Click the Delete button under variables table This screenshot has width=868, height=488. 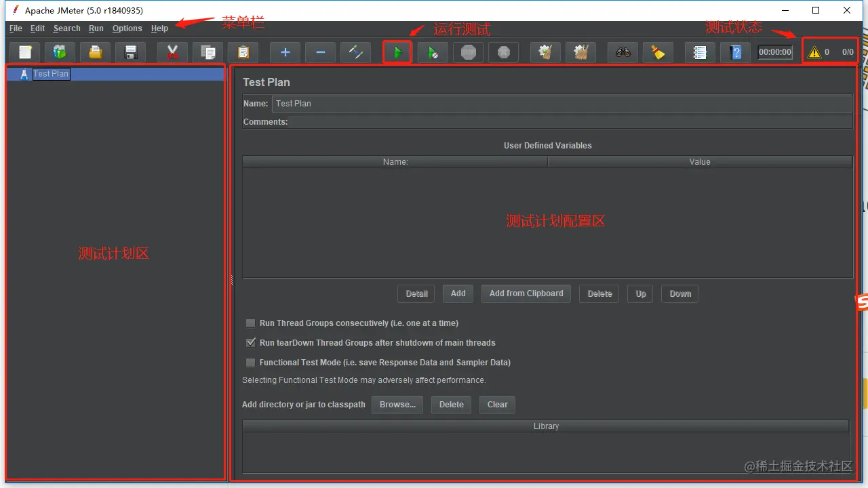click(599, 293)
